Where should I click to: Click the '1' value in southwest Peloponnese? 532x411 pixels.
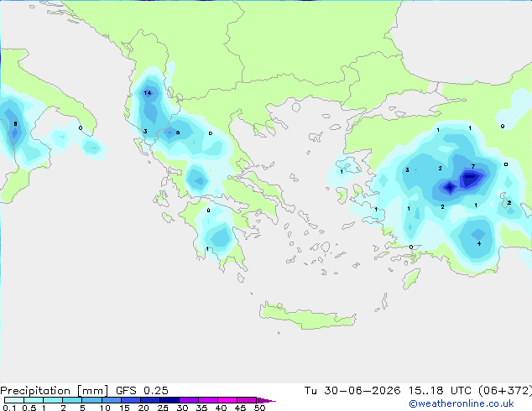pyautogui.click(x=207, y=249)
